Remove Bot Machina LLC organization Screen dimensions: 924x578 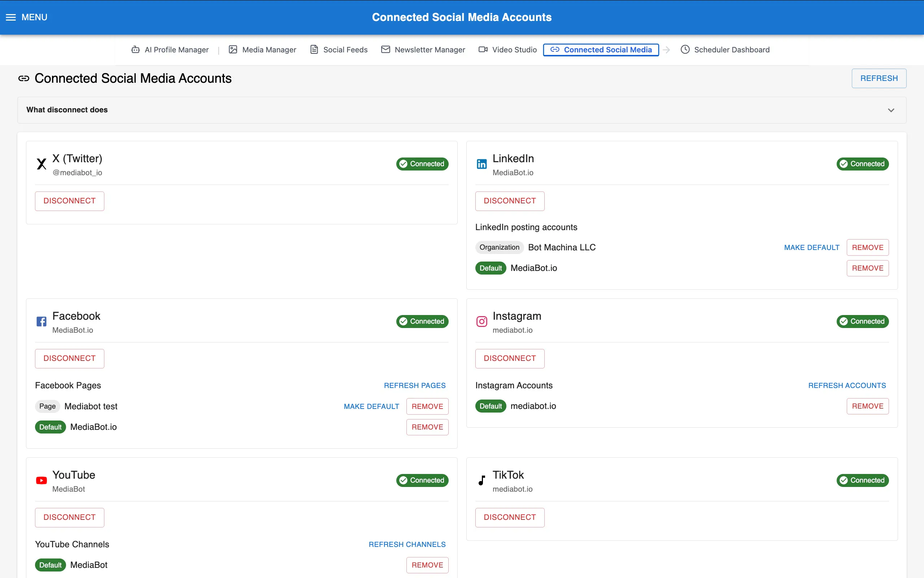pos(867,247)
